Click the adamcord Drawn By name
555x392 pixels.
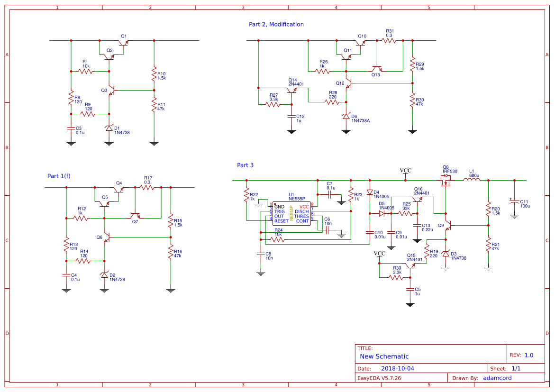click(497, 378)
